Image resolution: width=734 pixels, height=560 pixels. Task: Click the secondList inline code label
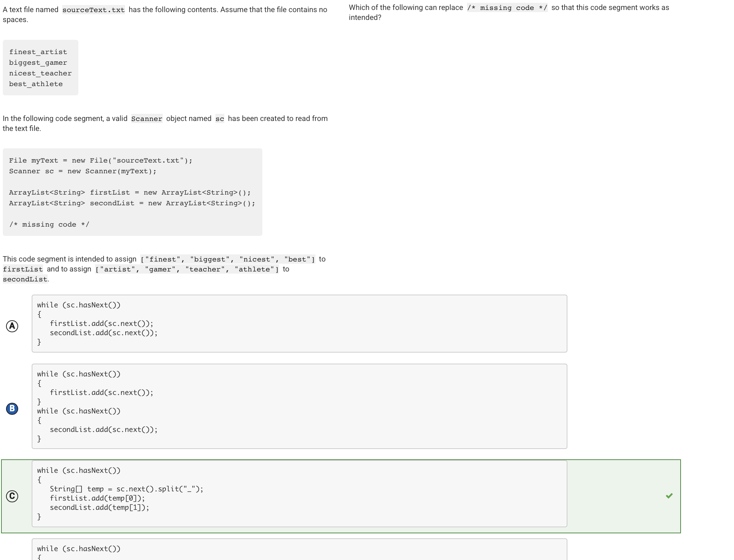(x=25, y=279)
